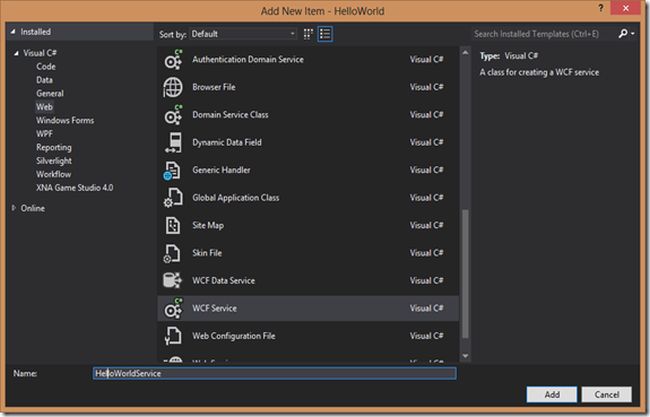Collapse the Installed section

point(13,32)
